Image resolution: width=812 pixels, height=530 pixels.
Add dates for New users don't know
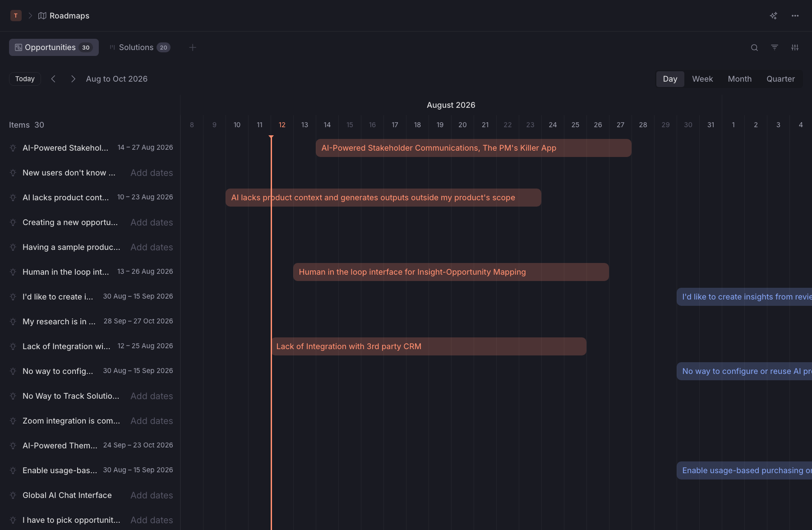click(x=152, y=173)
